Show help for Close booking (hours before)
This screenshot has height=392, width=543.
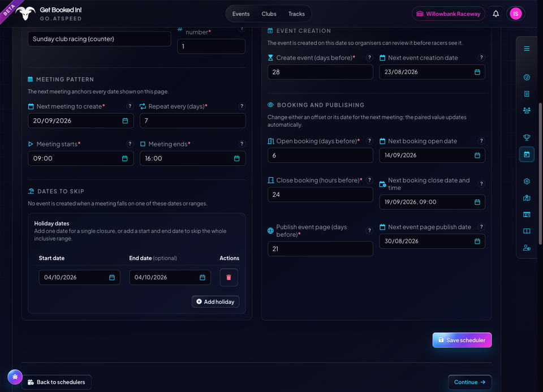(369, 180)
